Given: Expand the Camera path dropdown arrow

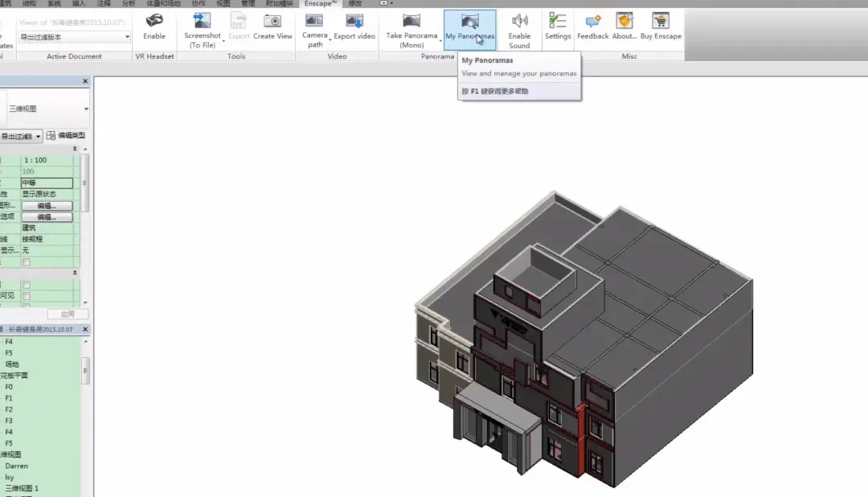Looking at the screenshot, I should [x=330, y=40].
